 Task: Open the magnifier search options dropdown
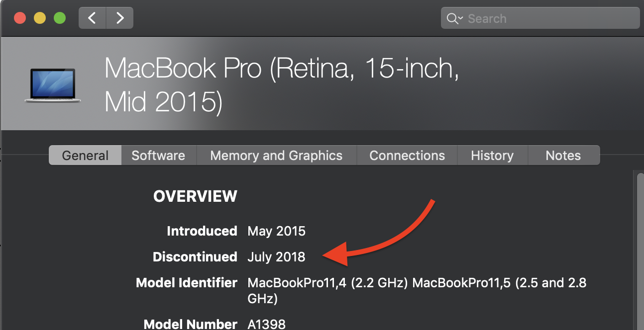(455, 18)
